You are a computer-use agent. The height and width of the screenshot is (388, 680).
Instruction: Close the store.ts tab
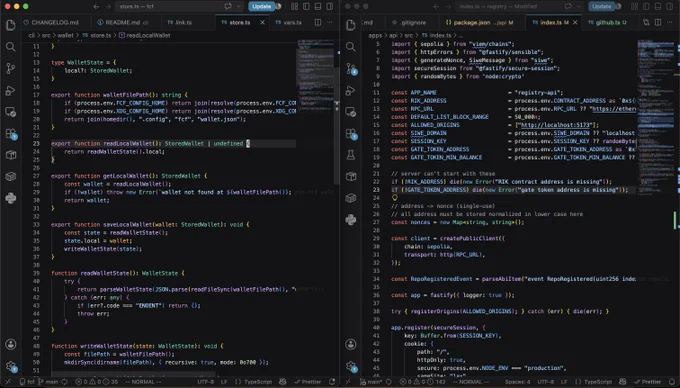262,22
